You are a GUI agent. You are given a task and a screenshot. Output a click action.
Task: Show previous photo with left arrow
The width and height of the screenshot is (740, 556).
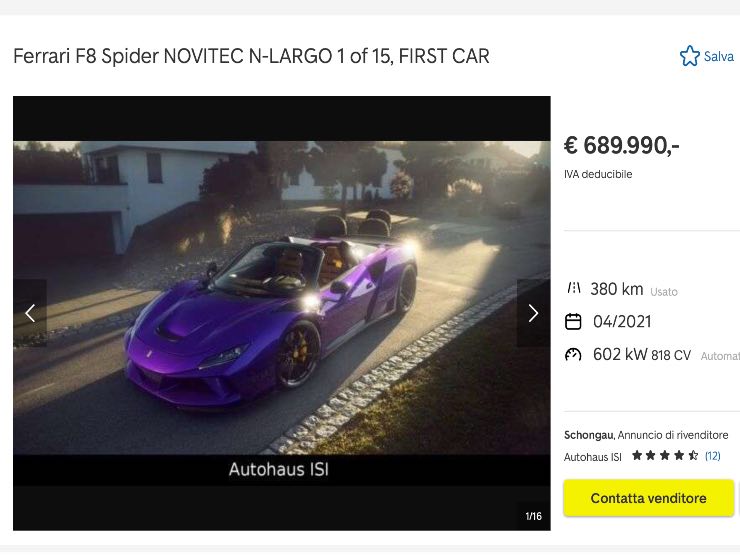tap(30, 313)
